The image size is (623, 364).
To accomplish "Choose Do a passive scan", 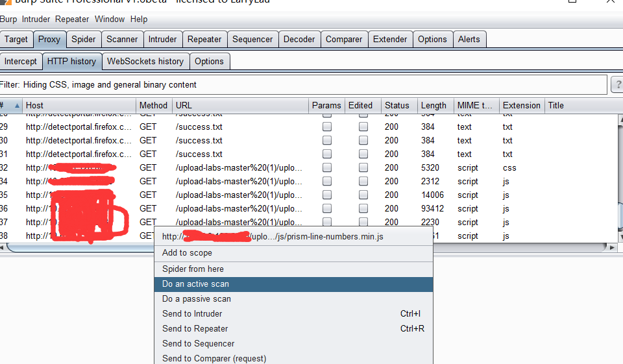I will coord(293,299).
